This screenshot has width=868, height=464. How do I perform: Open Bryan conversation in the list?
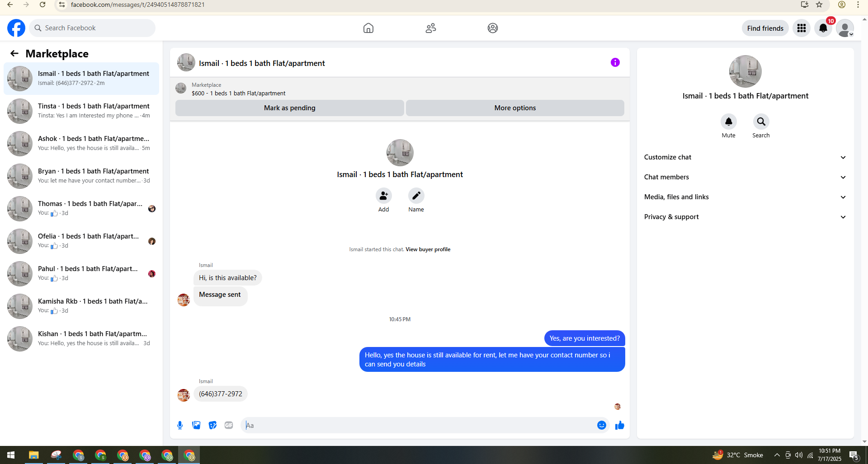[81, 176]
